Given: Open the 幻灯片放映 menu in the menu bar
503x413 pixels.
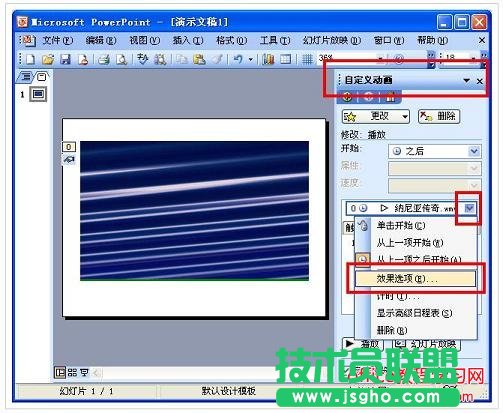Looking at the screenshot, I should [332, 40].
